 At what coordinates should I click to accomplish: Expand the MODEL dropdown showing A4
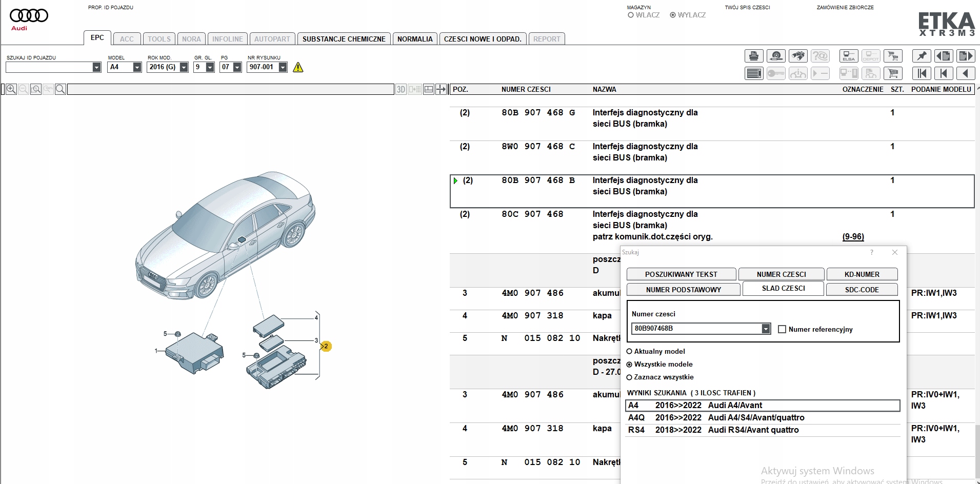point(137,67)
